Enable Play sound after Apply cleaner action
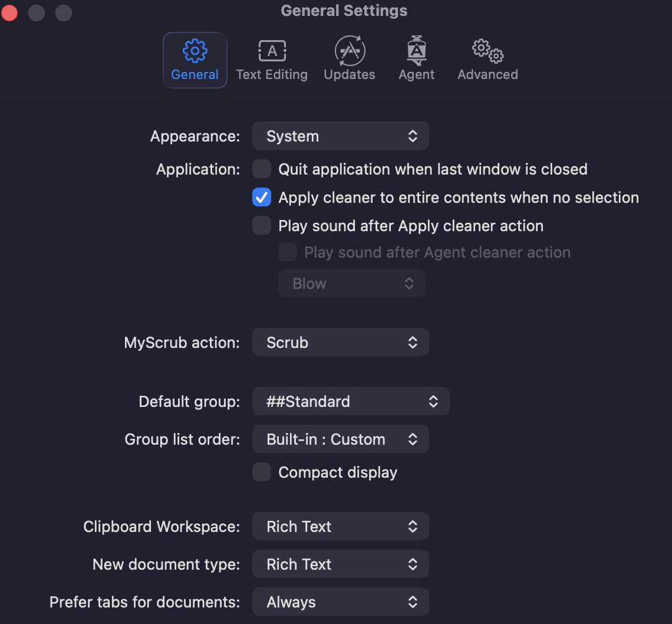Viewport: 672px width, 624px height. [x=261, y=225]
